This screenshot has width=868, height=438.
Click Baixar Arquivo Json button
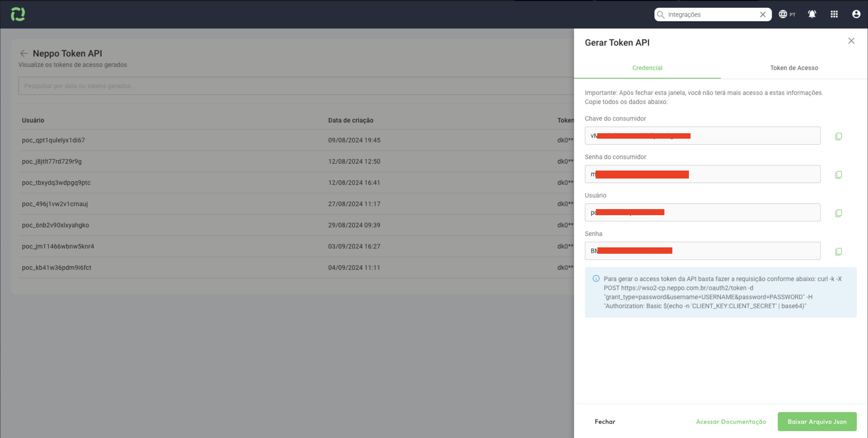pyautogui.click(x=817, y=421)
